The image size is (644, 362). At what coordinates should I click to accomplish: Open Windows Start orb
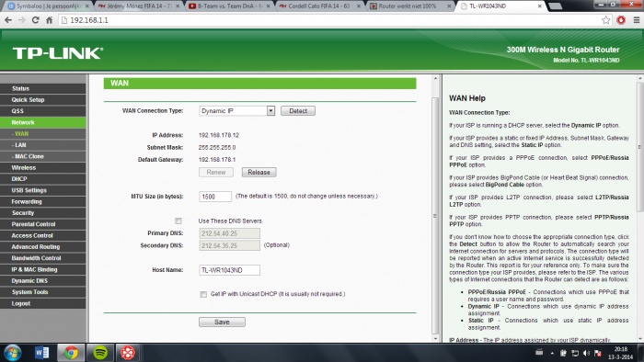click(x=13, y=353)
